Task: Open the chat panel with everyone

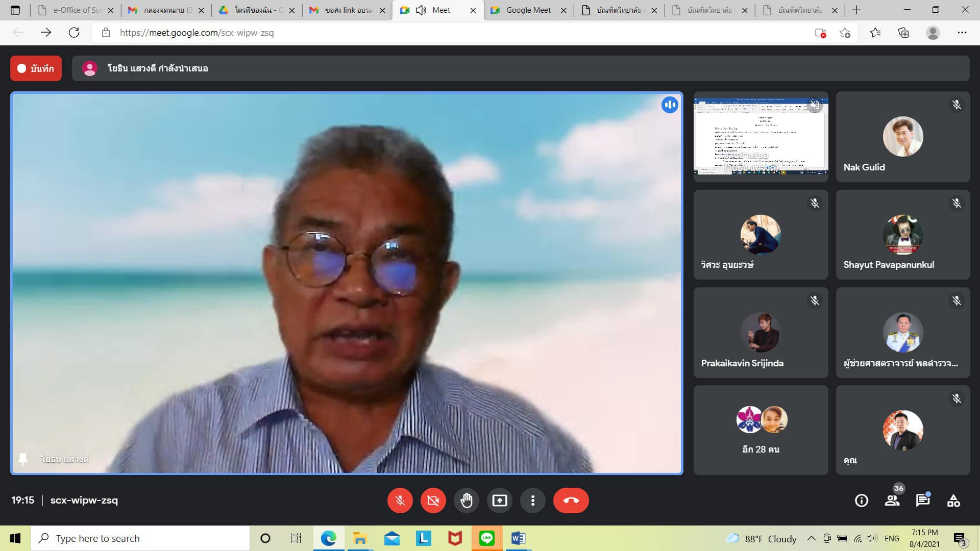Action: [922, 500]
